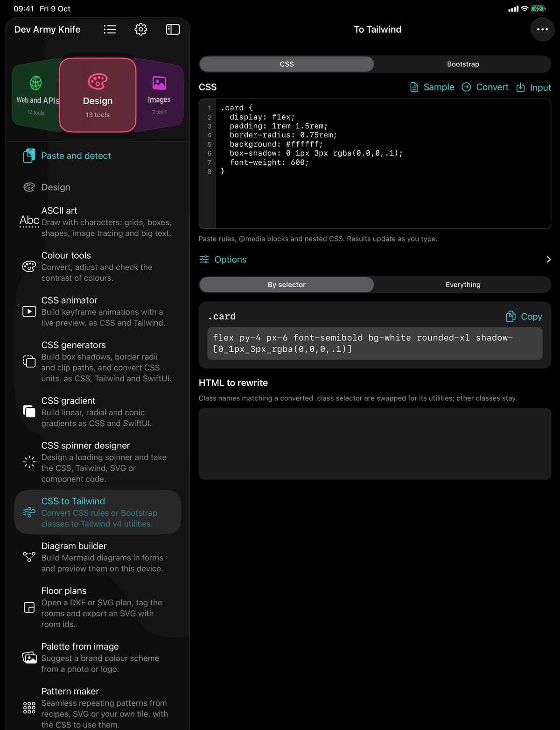
Task: Load Sample CSS
Action: tap(439, 87)
